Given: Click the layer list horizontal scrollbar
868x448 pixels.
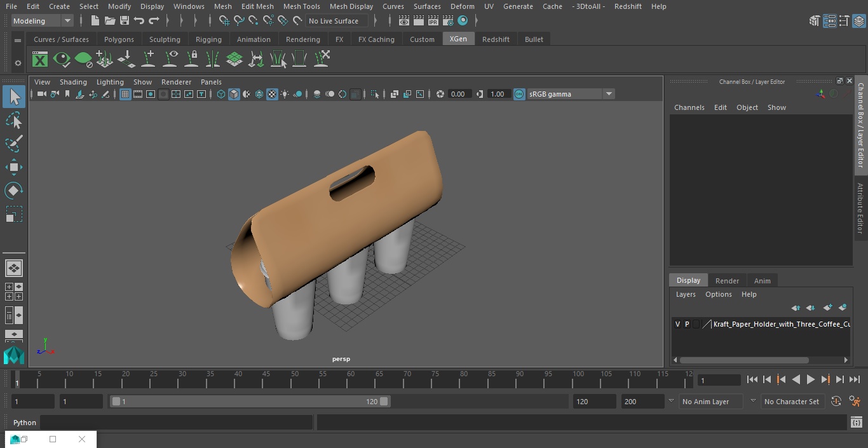Looking at the screenshot, I should (x=743, y=360).
